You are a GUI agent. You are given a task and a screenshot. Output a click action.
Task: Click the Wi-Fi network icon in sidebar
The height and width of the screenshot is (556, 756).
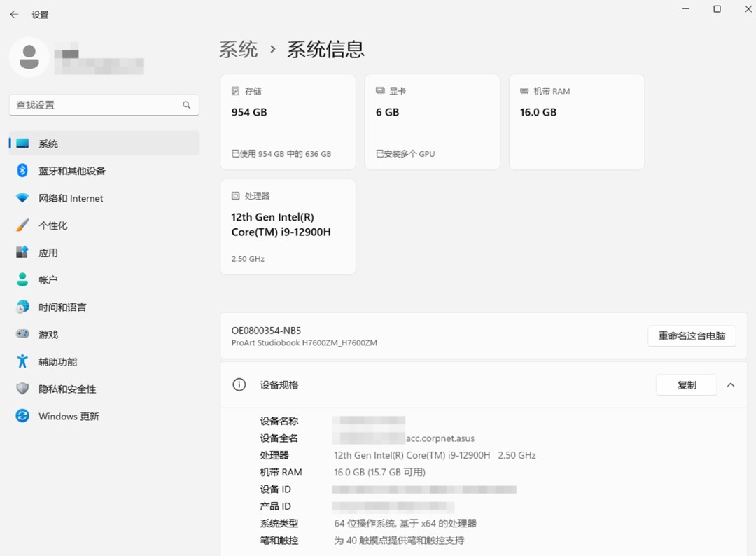22,197
